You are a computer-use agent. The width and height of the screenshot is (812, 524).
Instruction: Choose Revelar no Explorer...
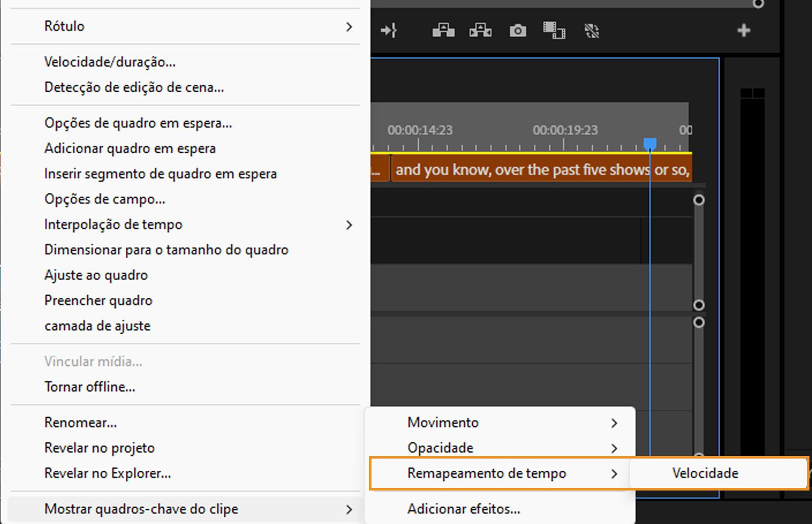[x=108, y=473]
